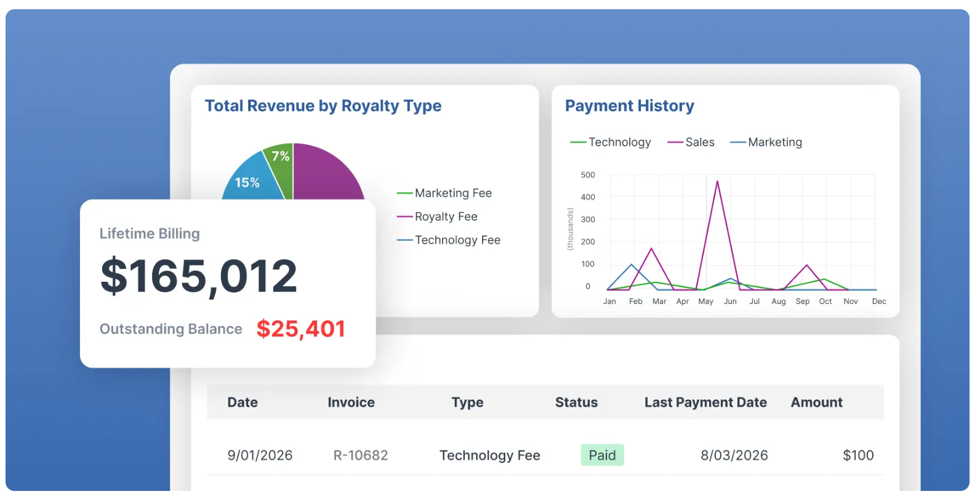Click the 15% blue pie slice
Viewport: 980px width, 502px height.
coord(252,178)
